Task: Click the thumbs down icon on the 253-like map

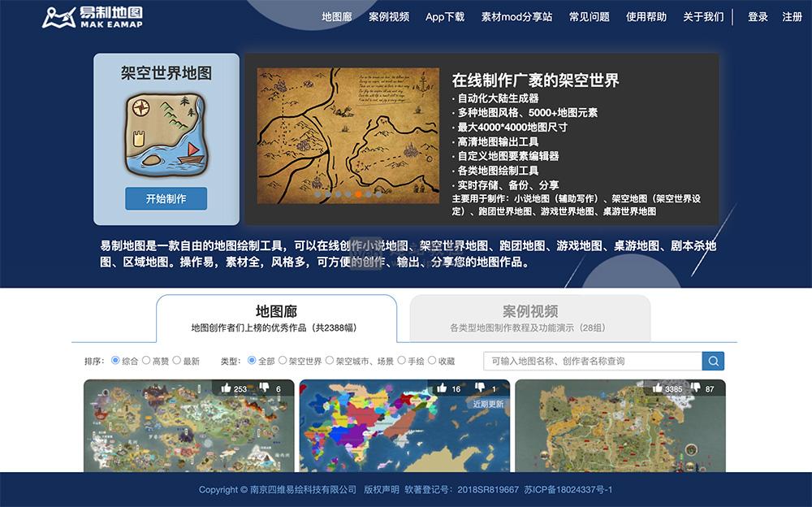Action: [x=265, y=388]
